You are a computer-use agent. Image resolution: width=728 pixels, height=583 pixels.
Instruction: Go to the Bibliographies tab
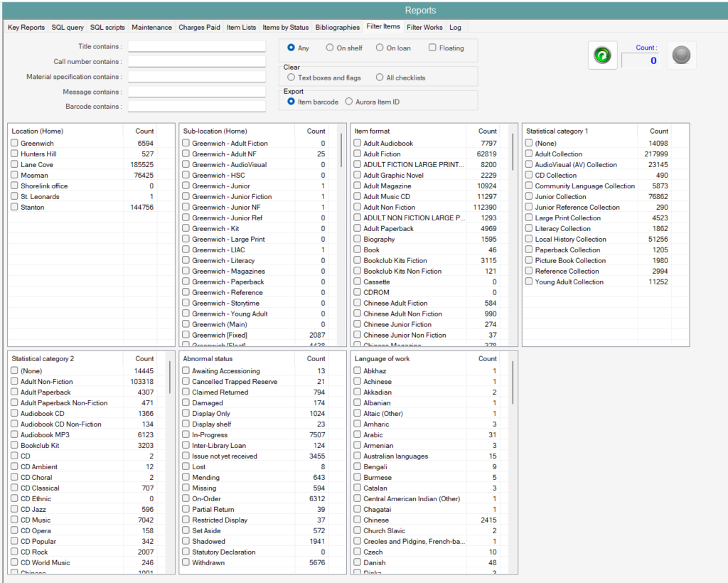[337, 27]
